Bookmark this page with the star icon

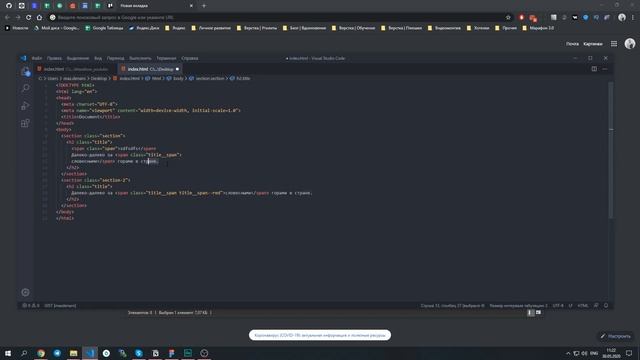tap(508, 18)
